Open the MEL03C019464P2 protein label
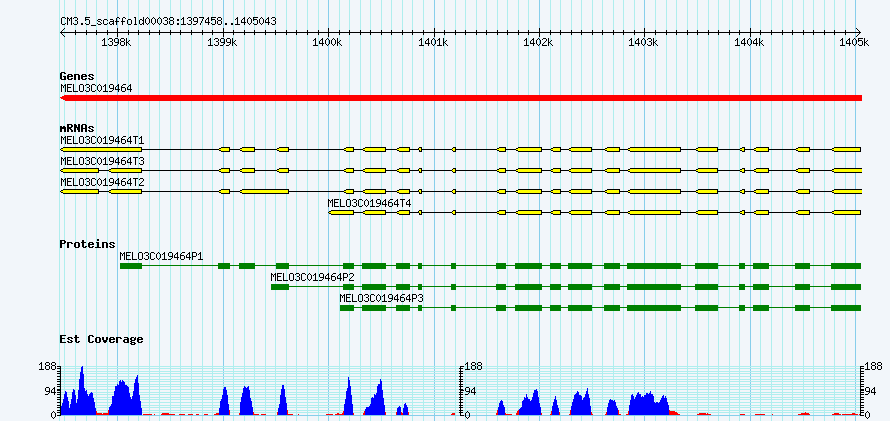 (313, 277)
